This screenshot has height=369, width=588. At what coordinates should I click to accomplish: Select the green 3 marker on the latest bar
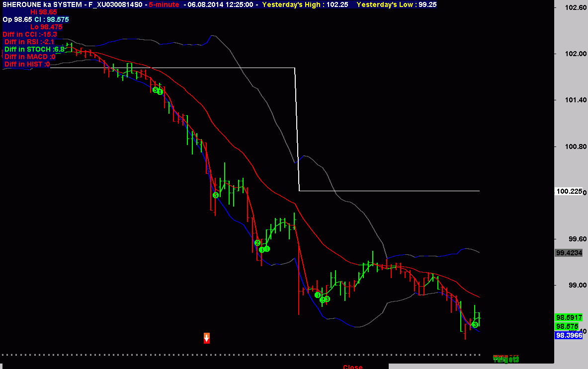click(475, 324)
